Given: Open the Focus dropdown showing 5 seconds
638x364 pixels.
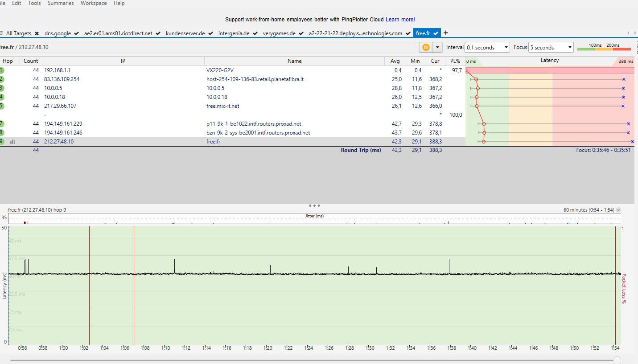Looking at the screenshot, I should 551,47.
